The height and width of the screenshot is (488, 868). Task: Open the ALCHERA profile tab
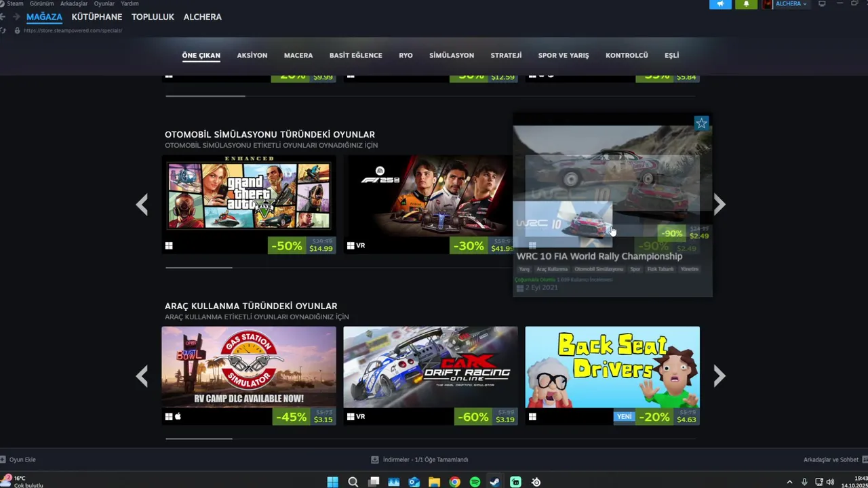202,17
